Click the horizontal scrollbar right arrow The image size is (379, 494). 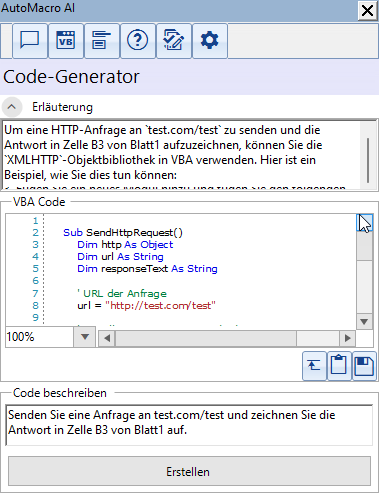click(x=347, y=338)
